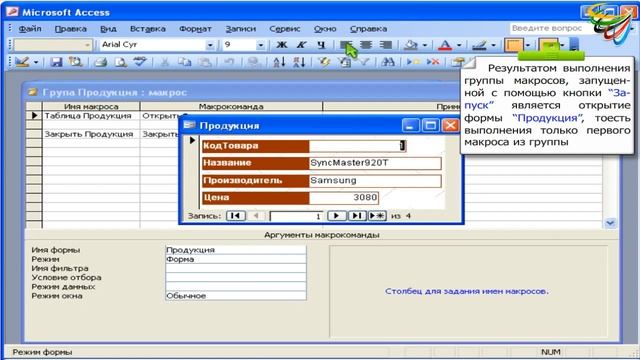Expand fill color dropdown arrow
The height and width of the screenshot is (360, 640).
pos(425,45)
